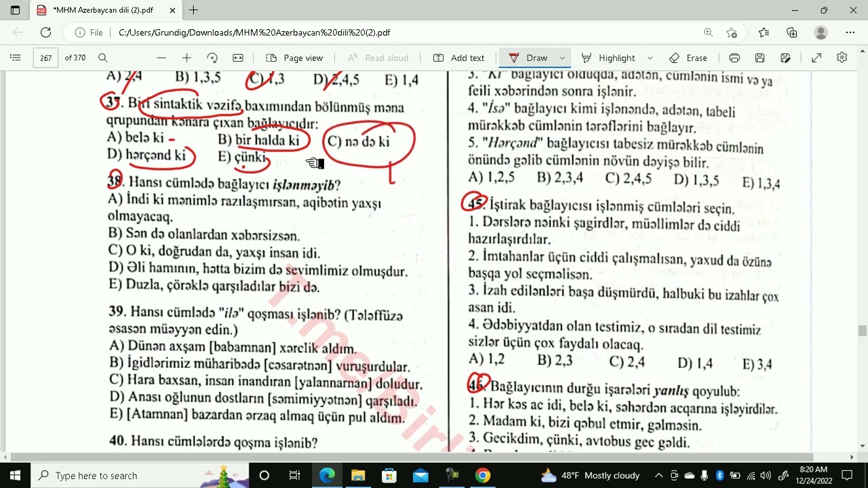The width and height of the screenshot is (868, 488).
Task: Click answer text "B) bir halda ki"
Action: tap(258, 140)
